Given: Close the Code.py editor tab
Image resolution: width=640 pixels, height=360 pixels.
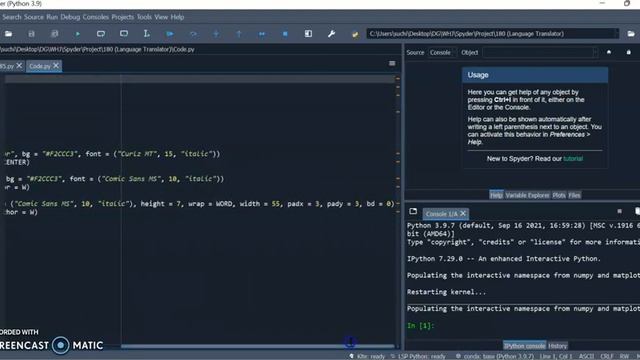Looking at the screenshot, I should click(56, 66).
